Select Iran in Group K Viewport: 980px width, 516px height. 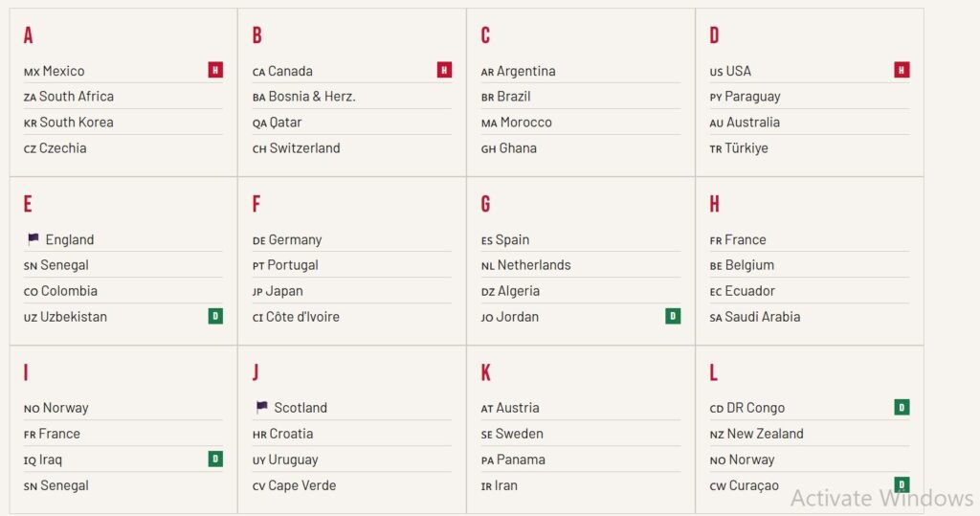click(x=499, y=486)
